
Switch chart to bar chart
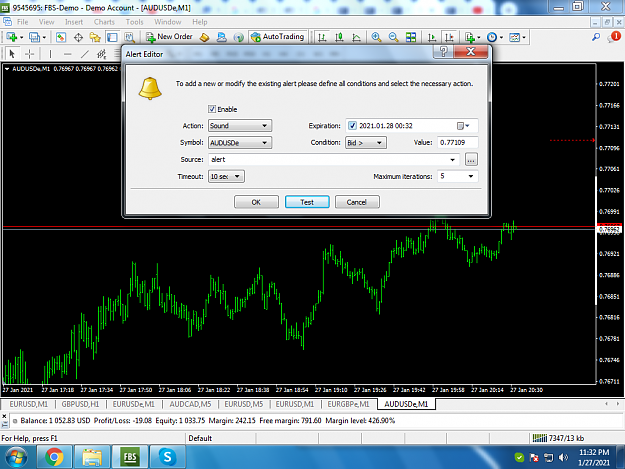(322, 37)
